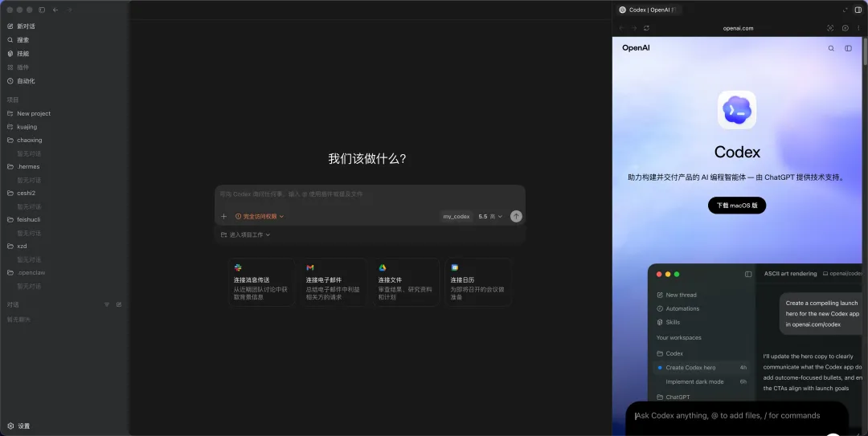
Task: Go to OpenAI homepage via the logo
Action: point(636,48)
